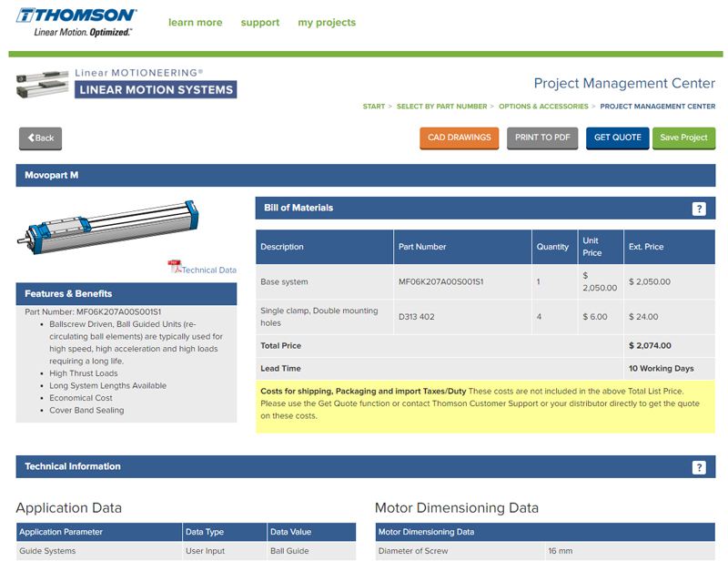
Task: Click the back arrow icon on Back button
Action: 30,138
